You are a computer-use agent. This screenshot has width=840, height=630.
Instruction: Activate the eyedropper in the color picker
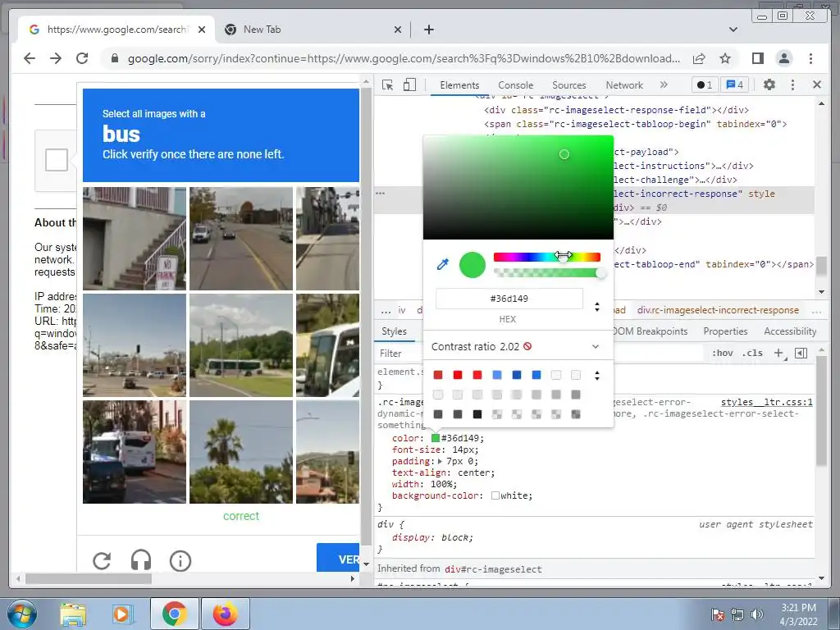442,264
